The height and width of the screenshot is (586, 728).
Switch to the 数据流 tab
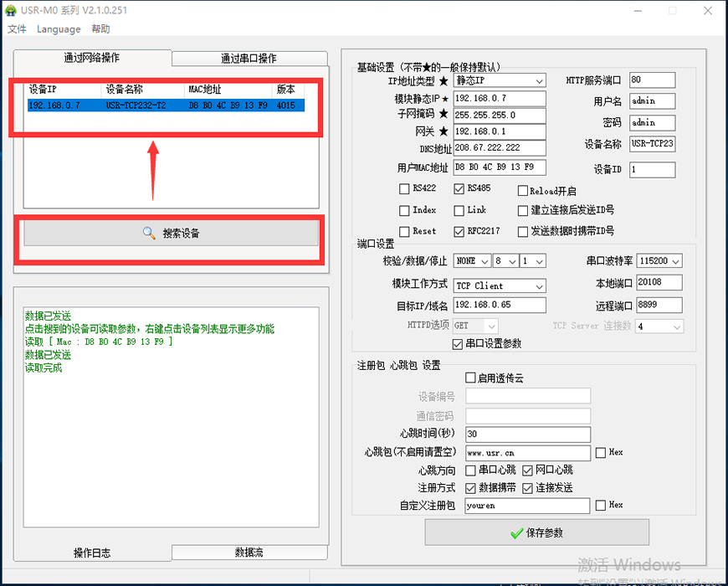[249, 553]
